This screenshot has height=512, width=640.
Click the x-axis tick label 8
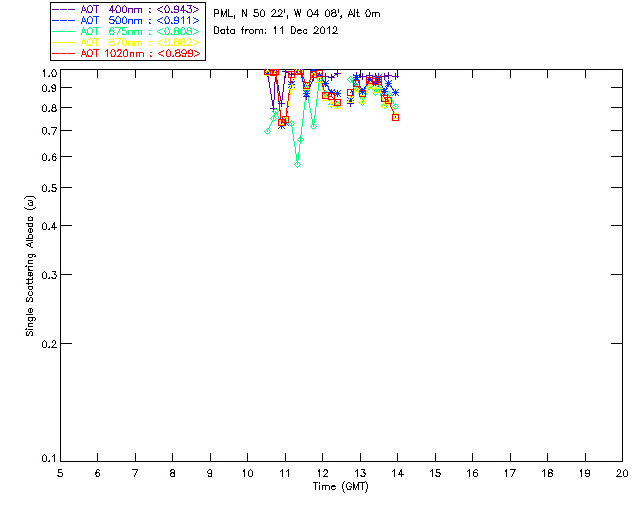tap(172, 473)
